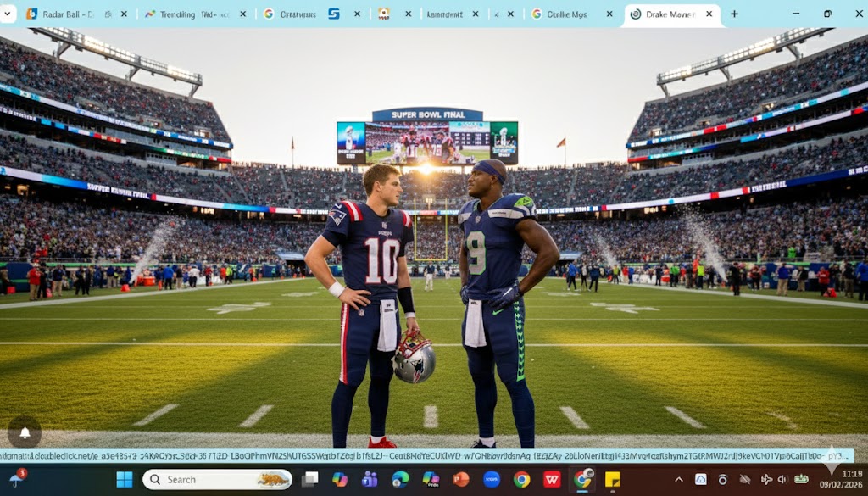Open the Google tab titled Creatvssrs
Viewport: 868px width, 496px height.
(290, 14)
